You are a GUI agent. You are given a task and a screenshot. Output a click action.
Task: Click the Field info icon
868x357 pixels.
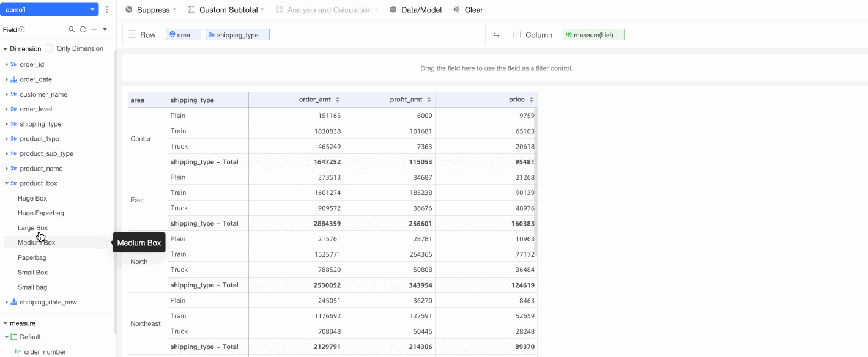coord(22,29)
